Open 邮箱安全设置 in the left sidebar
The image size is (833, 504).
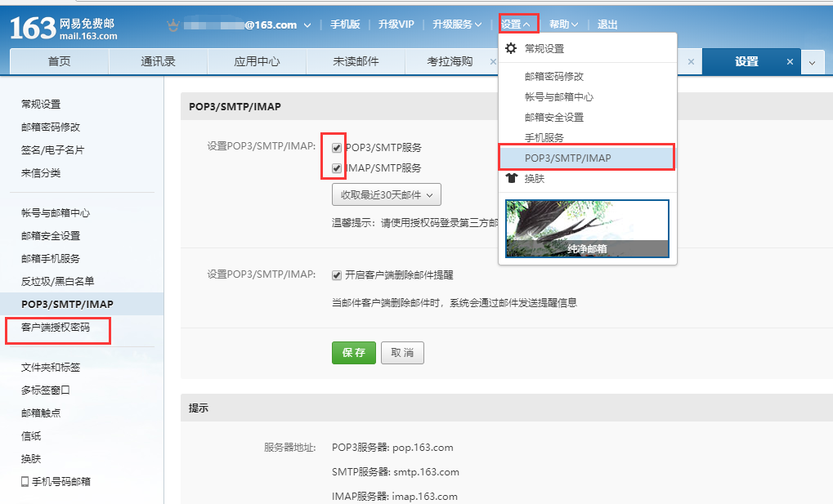[51, 236]
